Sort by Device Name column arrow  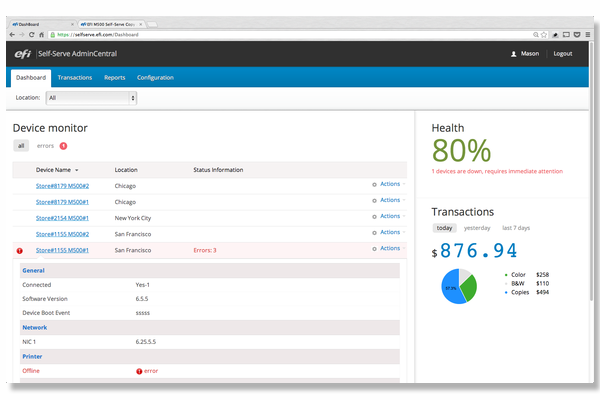coord(77,170)
